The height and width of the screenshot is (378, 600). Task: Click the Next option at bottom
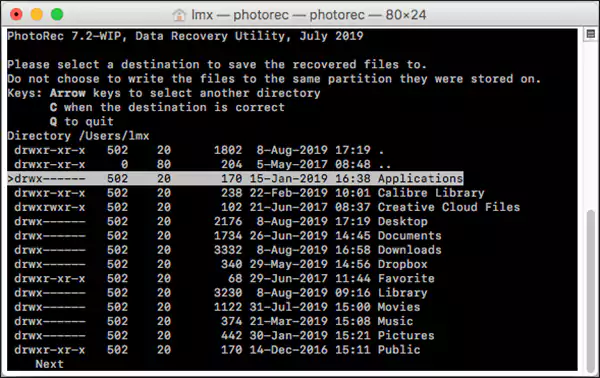coord(49,364)
